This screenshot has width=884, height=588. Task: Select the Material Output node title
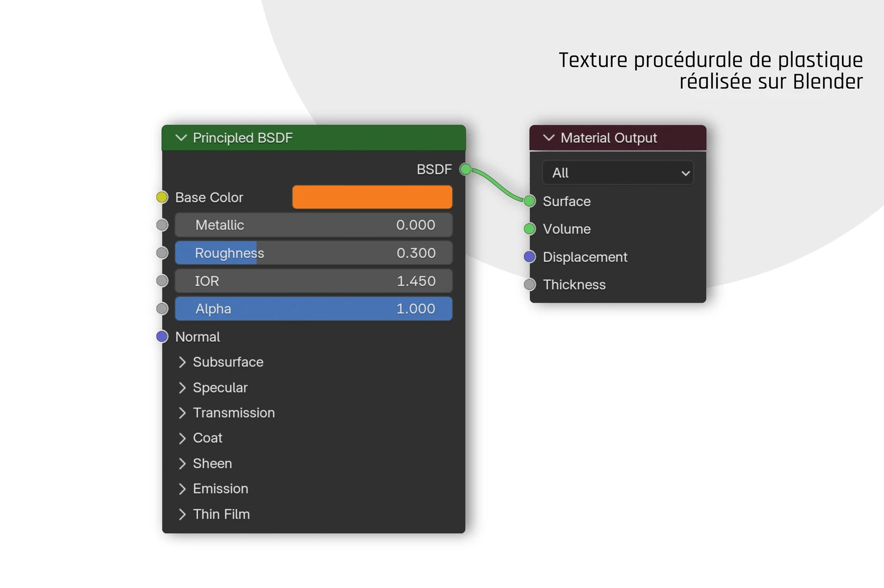point(609,138)
